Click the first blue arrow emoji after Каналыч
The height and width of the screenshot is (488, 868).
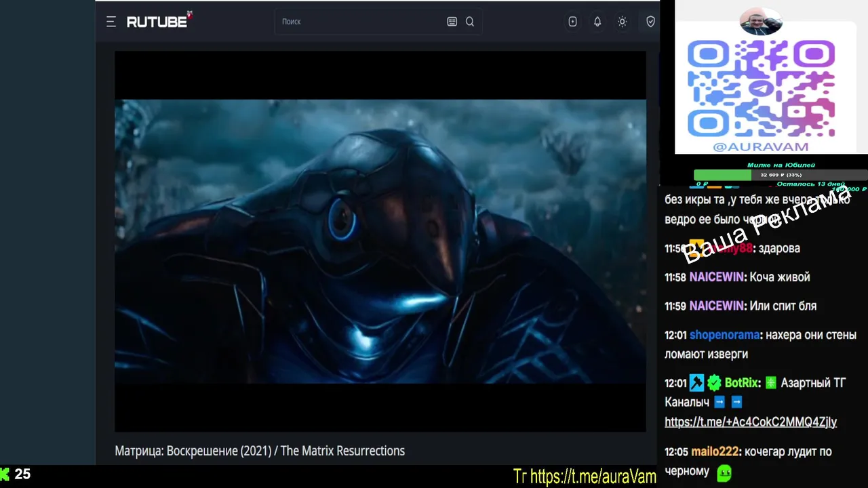tap(719, 402)
